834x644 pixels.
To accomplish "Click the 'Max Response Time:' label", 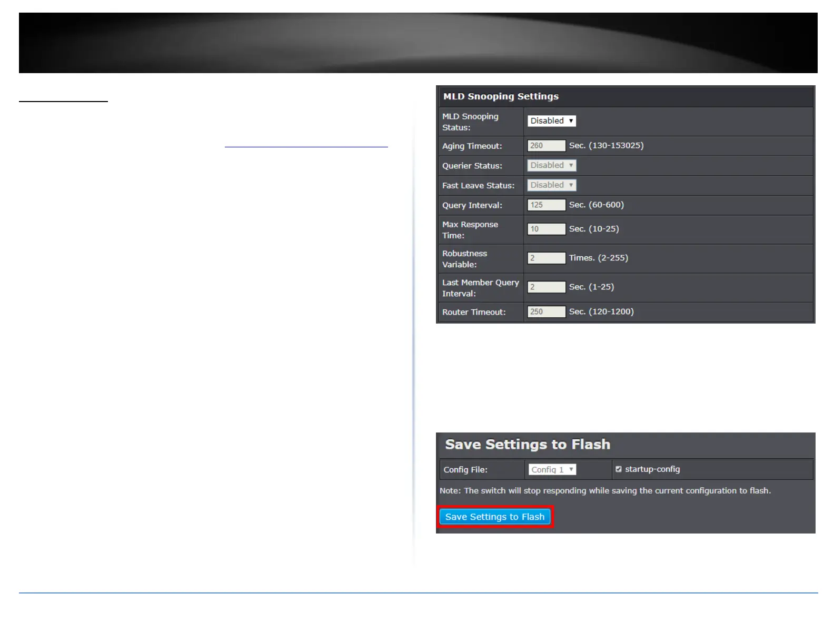I will [470, 230].
